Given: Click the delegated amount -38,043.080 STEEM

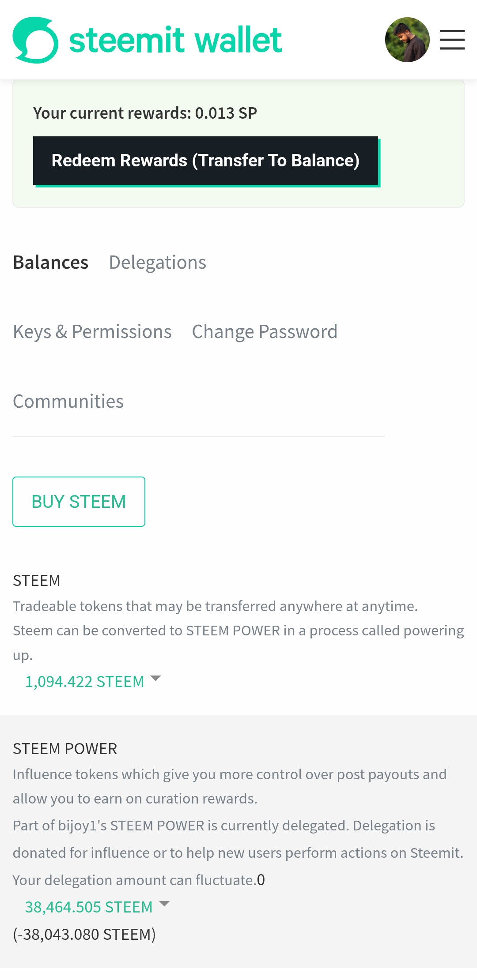Looking at the screenshot, I should point(84,935).
